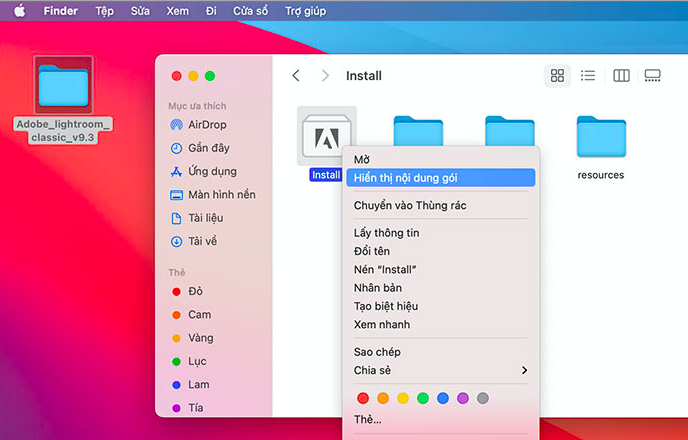Screen dimensions: 688x440
Task: Apply red tag color dot in menu
Action: click(x=363, y=398)
